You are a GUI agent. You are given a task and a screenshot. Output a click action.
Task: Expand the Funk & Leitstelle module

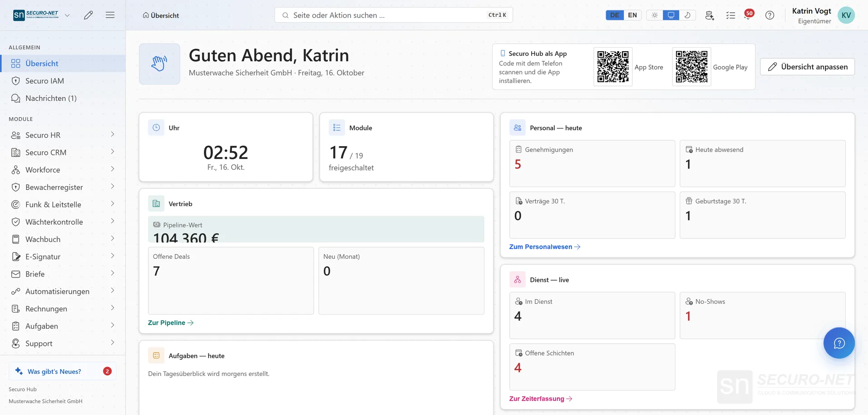[x=113, y=204]
